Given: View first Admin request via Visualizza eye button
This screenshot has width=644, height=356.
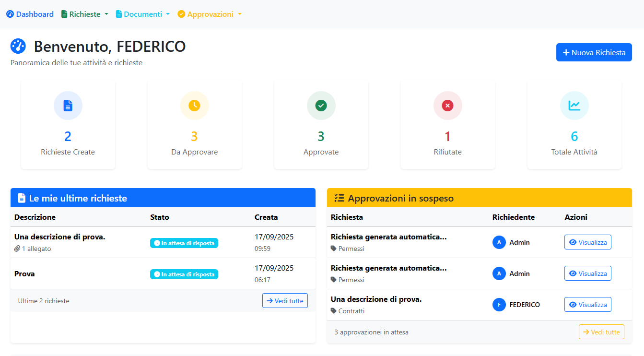Looking at the screenshot, I should pyautogui.click(x=587, y=242).
